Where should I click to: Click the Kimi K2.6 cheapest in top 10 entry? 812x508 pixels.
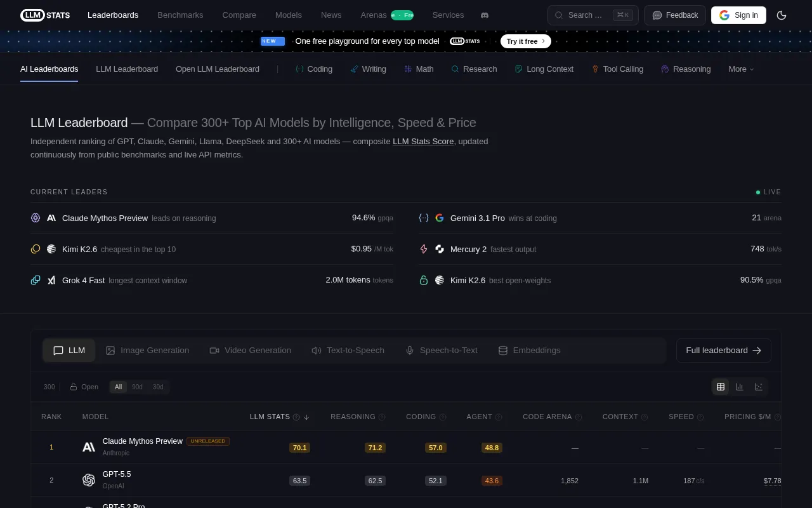click(x=212, y=249)
